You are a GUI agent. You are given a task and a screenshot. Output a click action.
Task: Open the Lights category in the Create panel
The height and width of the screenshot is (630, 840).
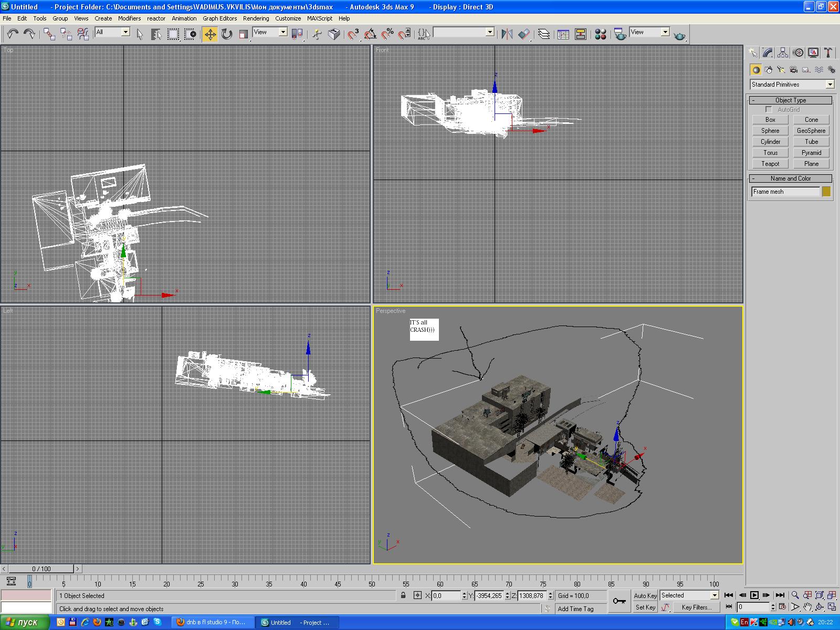(x=781, y=69)
